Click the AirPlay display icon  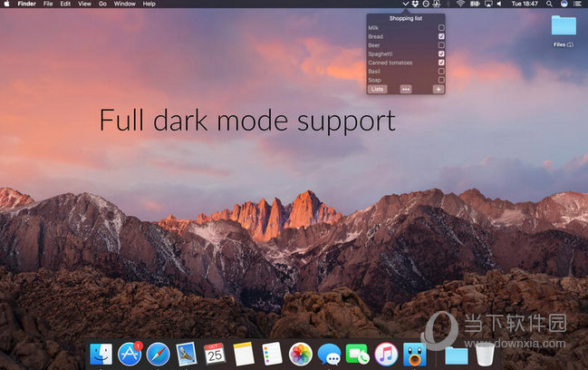(x=488, y=4)
